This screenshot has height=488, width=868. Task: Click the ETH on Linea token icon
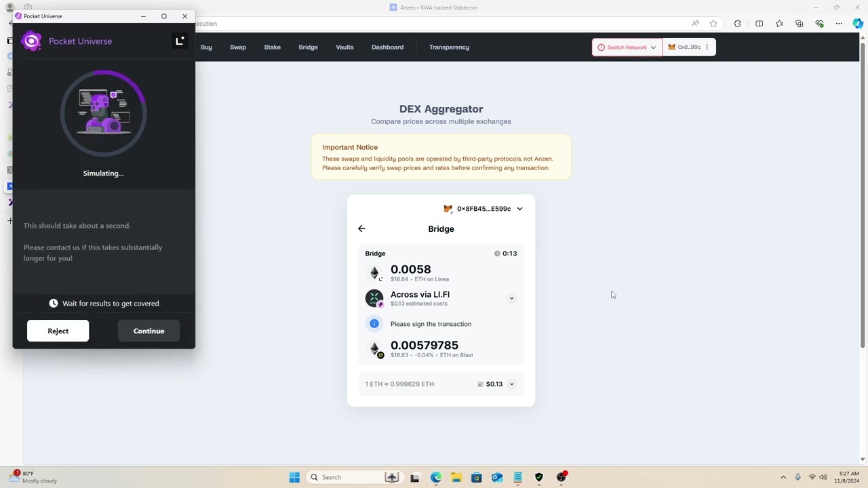point(374,273)
